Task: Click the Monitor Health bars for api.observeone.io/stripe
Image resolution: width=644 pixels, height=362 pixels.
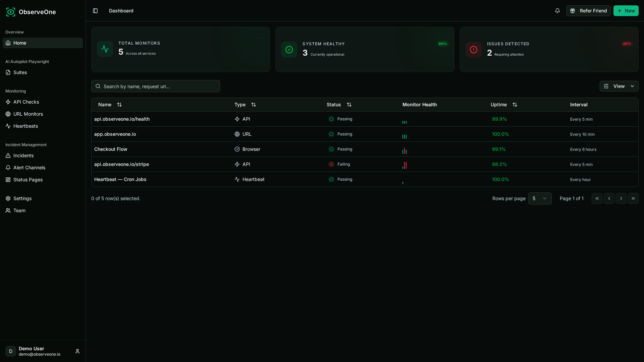Action: [x=405, y=166]
